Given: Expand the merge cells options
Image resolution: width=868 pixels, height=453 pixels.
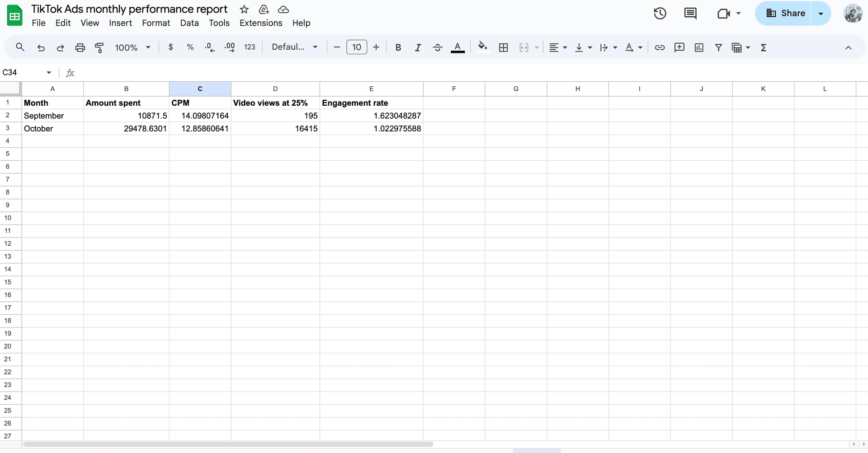Looking at the screenshot, I should coord(536,47).
